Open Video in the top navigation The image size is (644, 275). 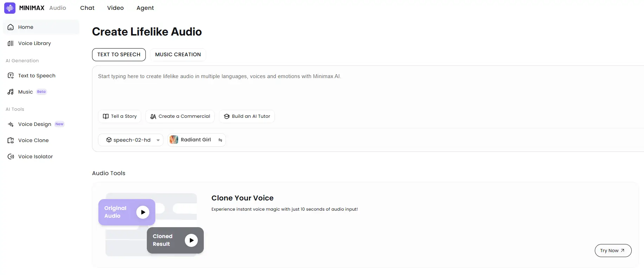(115, 8)
